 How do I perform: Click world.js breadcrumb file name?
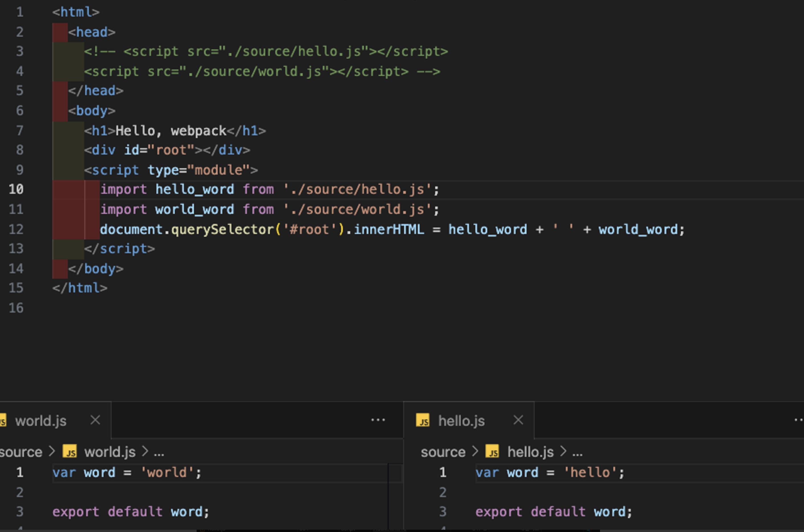coord(110,452)
